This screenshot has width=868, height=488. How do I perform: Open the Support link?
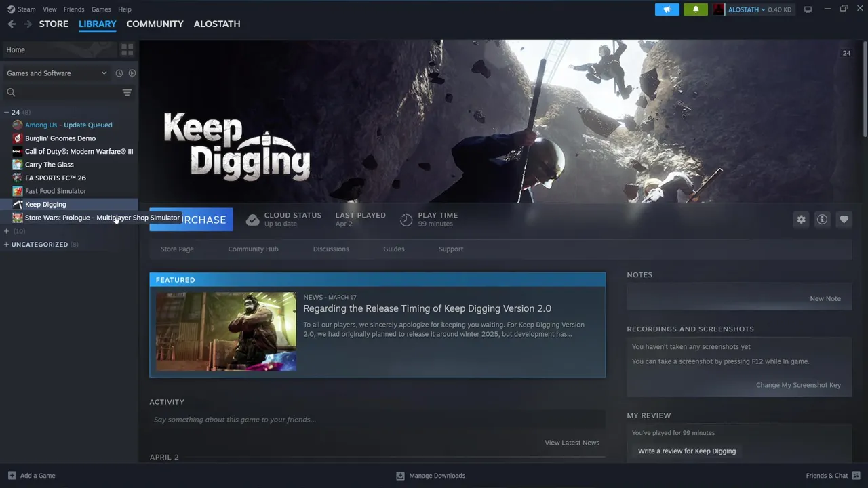(451, 249)
